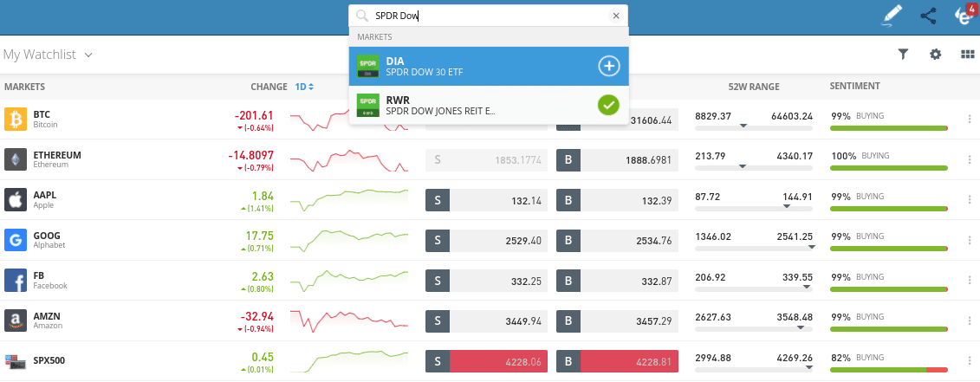Select DIA SPDR DOW 30 ETF result
The height and width of the screenshot is (382, 980).
(x=468, y=67)
